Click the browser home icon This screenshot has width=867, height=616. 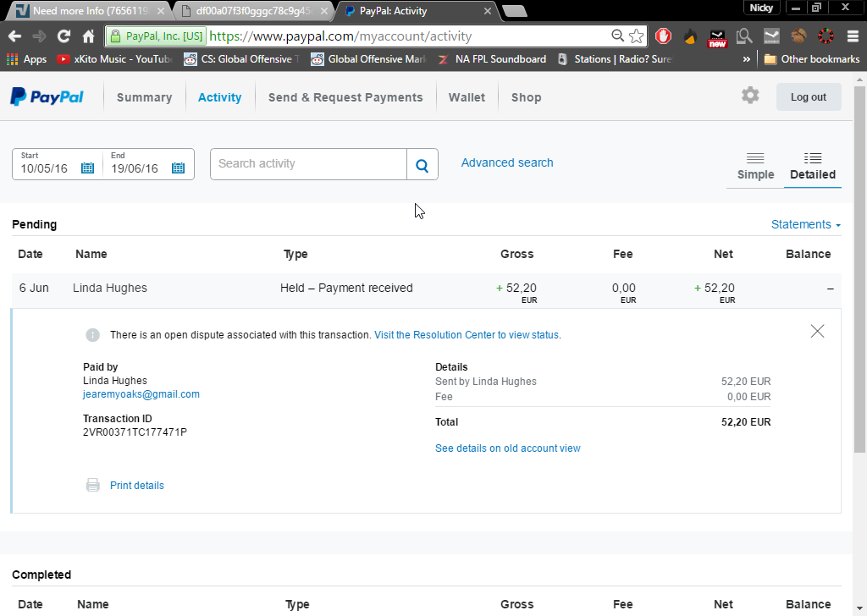coord(88,36)
